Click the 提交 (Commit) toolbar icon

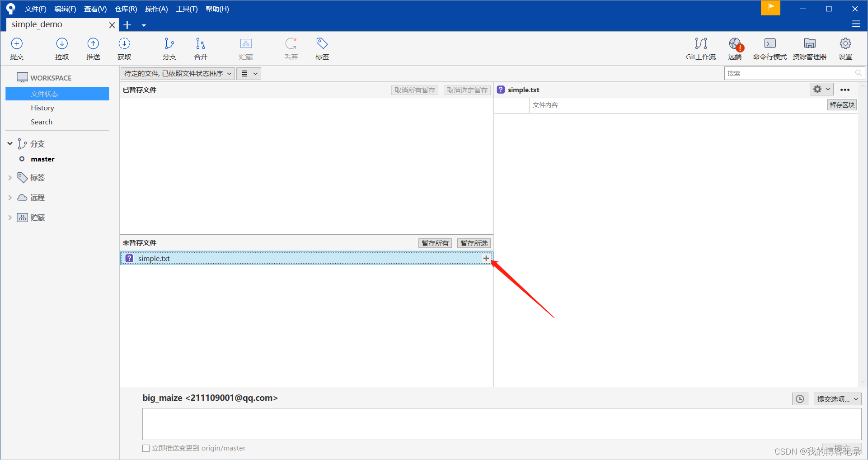tap(17, 48)
